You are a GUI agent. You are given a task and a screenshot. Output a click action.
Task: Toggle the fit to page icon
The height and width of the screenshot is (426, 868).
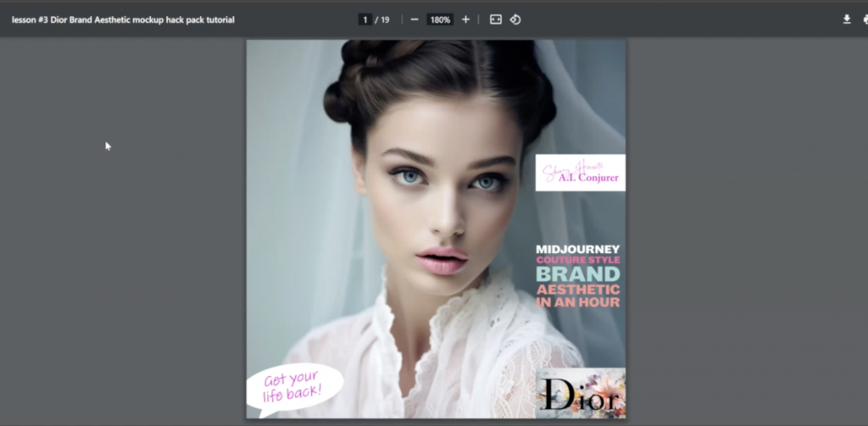tap(496, 19)
